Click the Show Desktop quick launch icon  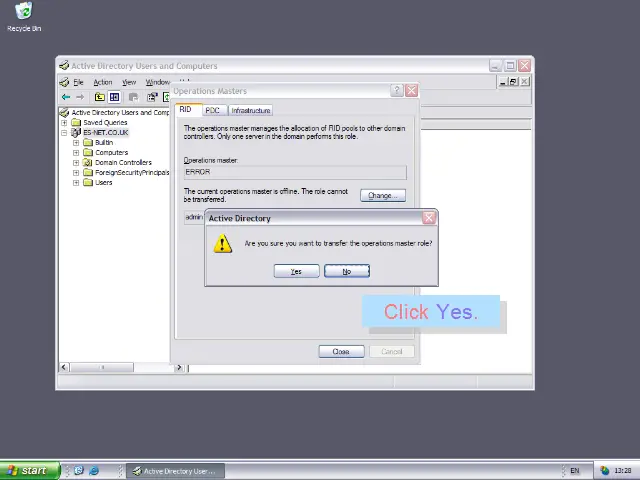coord(79,470)
